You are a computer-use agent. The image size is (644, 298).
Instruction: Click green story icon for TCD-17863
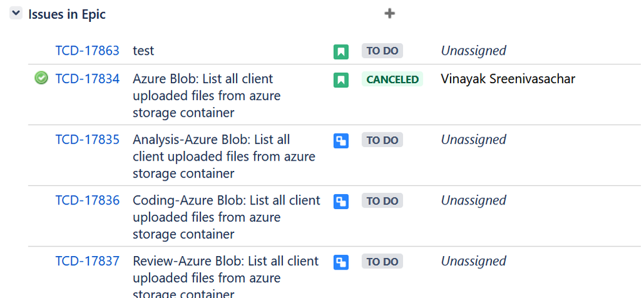[x=340, y=52]
